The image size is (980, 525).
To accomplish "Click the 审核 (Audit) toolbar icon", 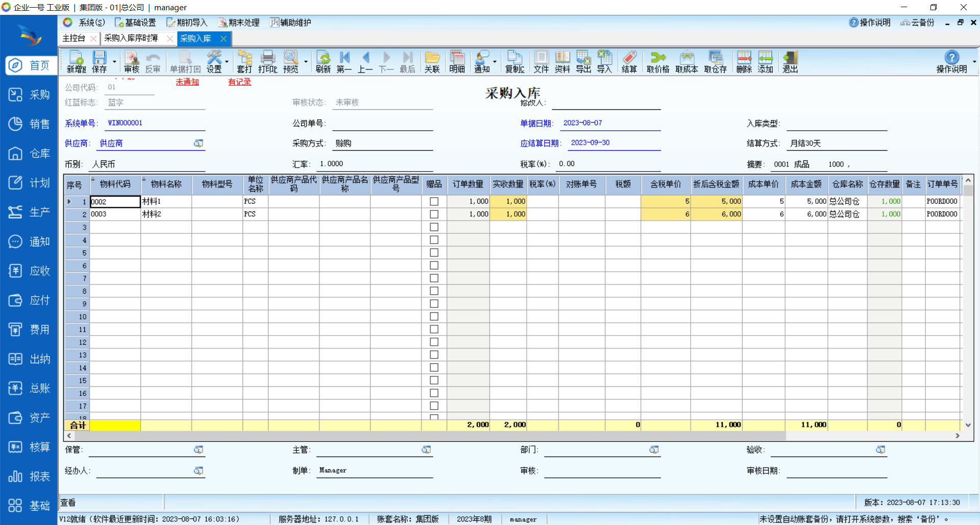I will point(131,62).
